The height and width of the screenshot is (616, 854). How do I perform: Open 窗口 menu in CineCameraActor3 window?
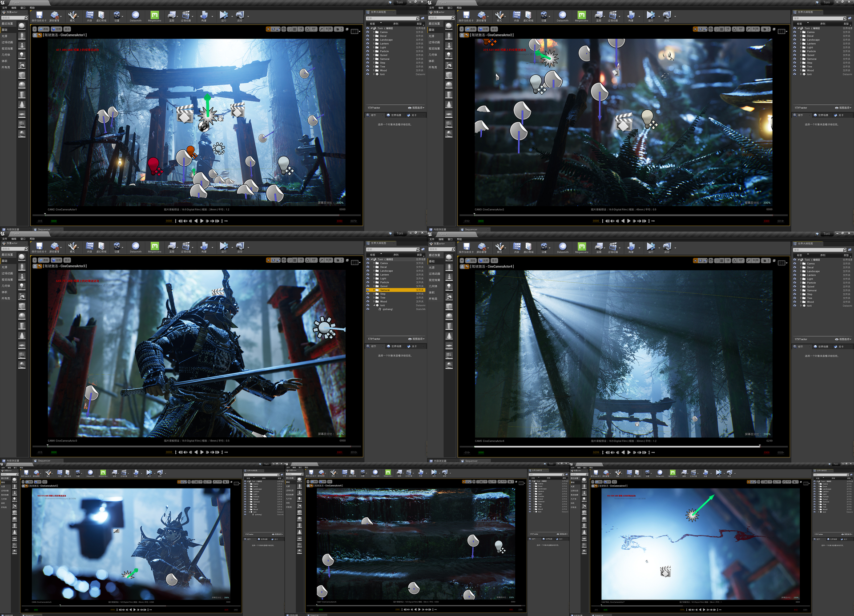[23, 239]
